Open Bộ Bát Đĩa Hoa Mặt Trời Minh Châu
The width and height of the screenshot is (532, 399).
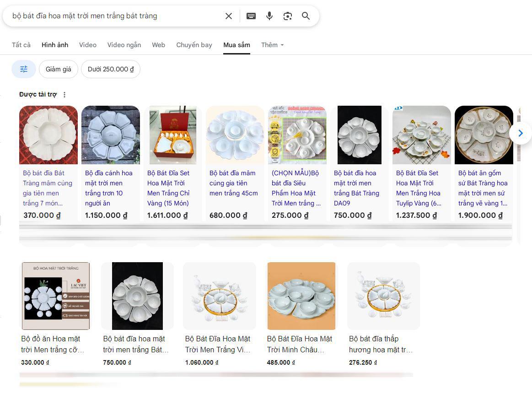300,344
